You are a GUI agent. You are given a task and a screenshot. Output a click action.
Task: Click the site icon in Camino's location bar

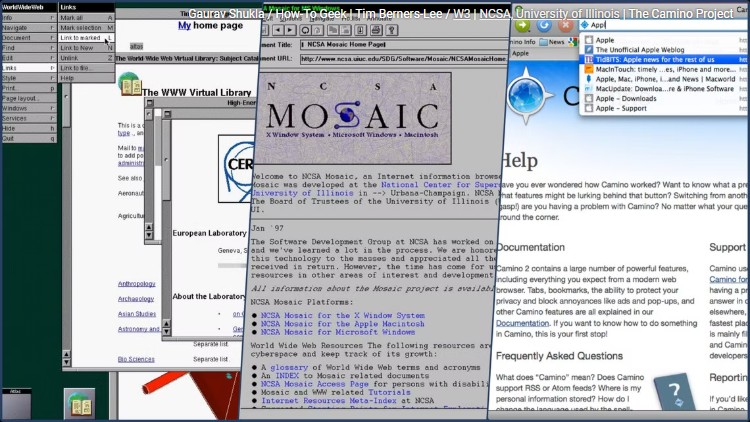pos(585,25)
